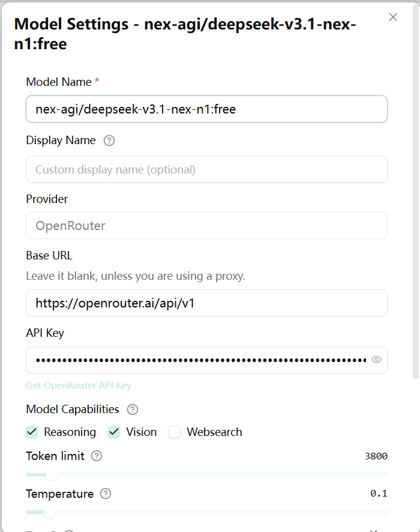Close the Model Settings dialog
The height and width of the screenshot is (532, 420).
tap(393, 17)
